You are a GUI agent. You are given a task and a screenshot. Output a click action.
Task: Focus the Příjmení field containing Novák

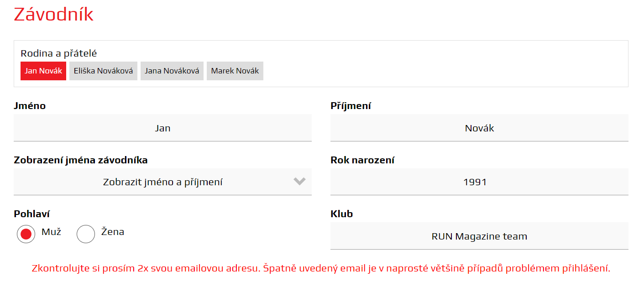pyautogui.click(x=479, y=128)
